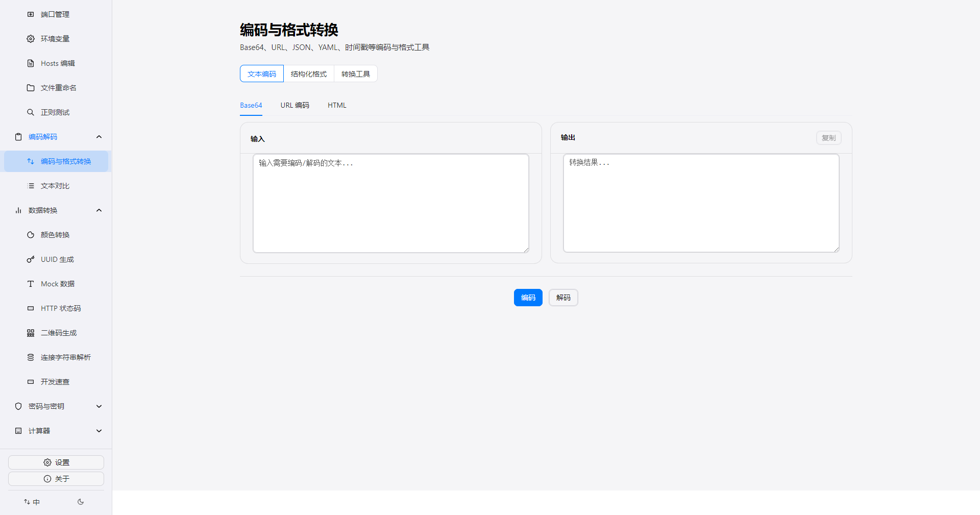Click the 编码与格式转换 arrows icon

(x=31, y=161)
